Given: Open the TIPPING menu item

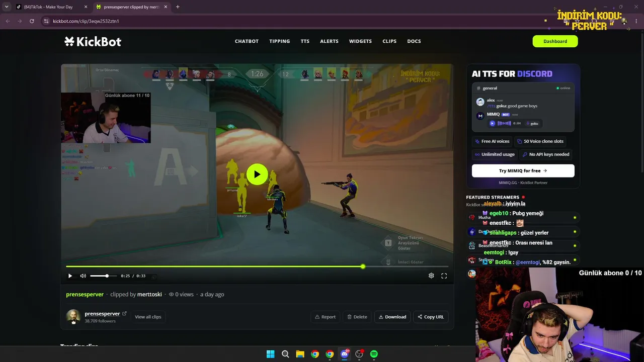Looking at the screenshot, I should [280, 41].
